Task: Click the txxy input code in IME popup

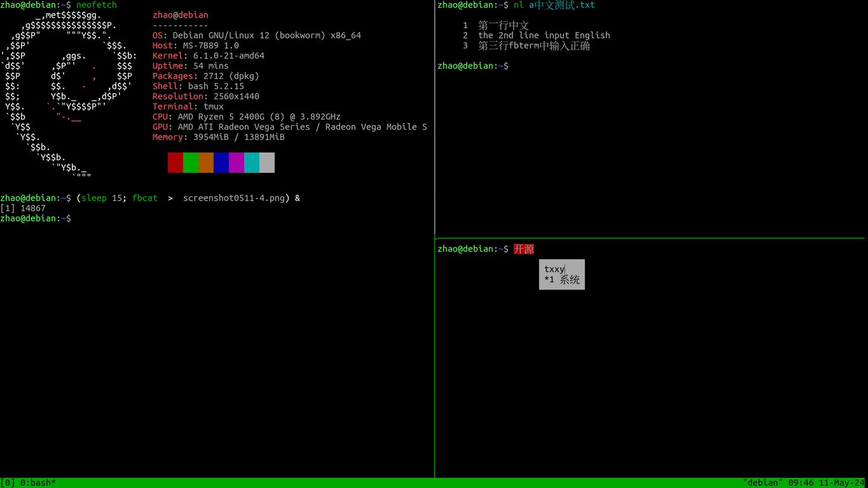Action: tap(554, 269)
